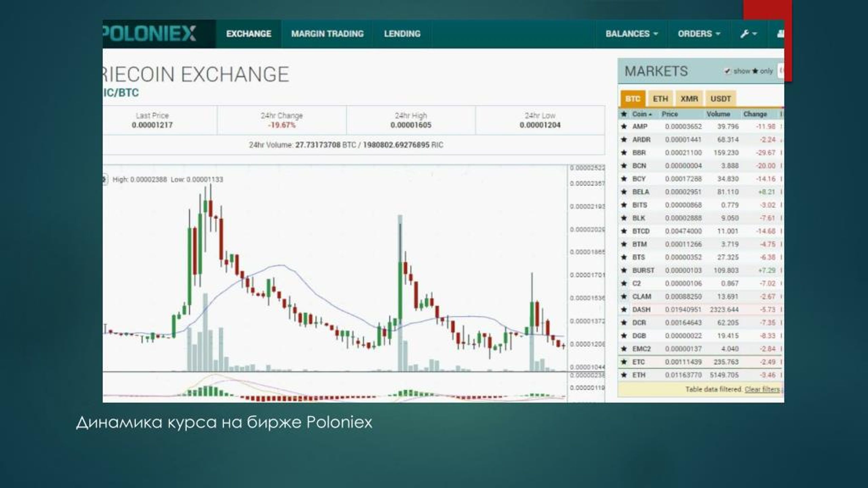
Task: Toggle the star for BITS
Action: [624, 205]
